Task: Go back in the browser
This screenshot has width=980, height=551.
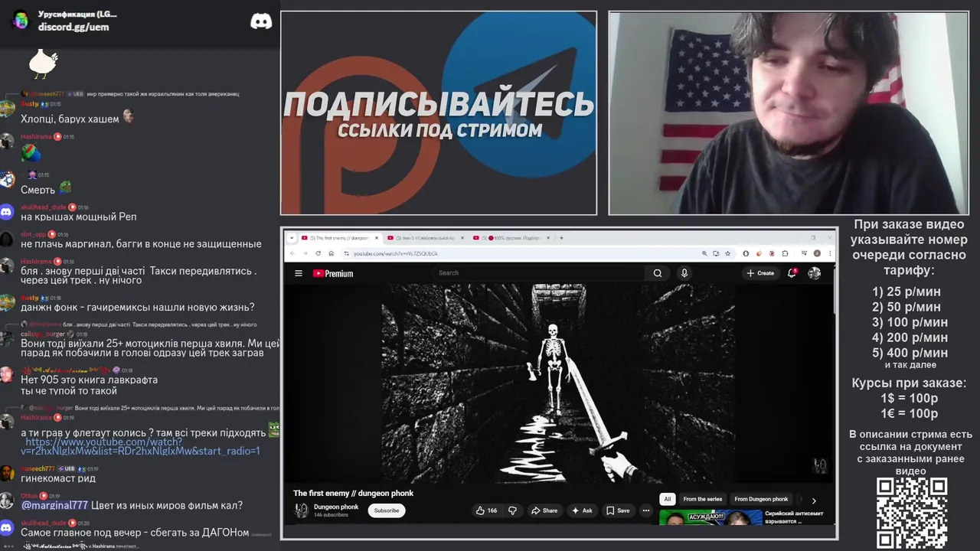Action: coord(292,253)
